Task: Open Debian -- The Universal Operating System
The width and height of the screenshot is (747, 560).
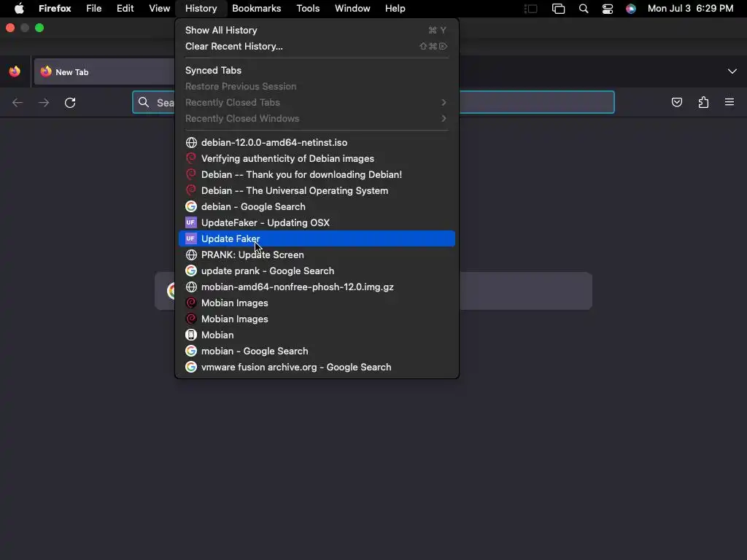Action: (x=317, y=190)
